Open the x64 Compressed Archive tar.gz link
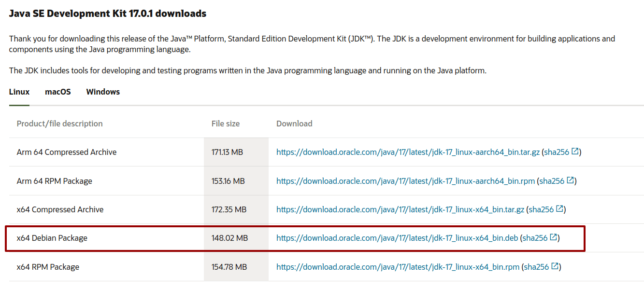This screenshot has width=644, height=290. [401, 209]
